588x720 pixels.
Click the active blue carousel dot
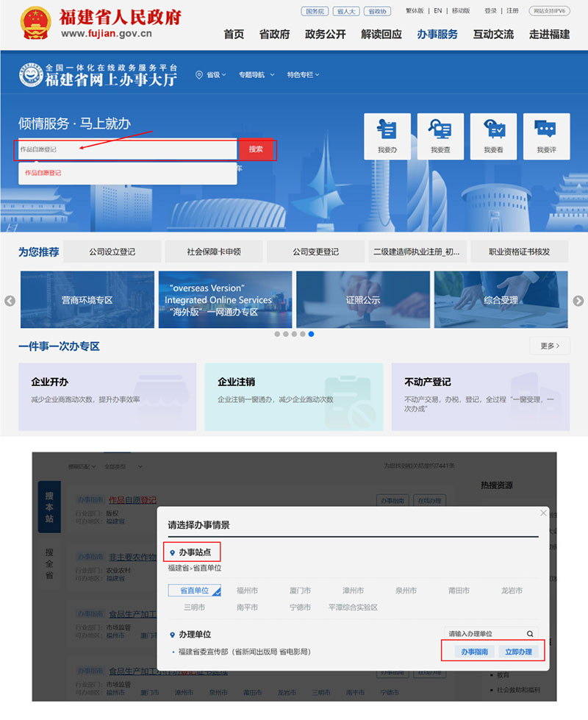311,334
